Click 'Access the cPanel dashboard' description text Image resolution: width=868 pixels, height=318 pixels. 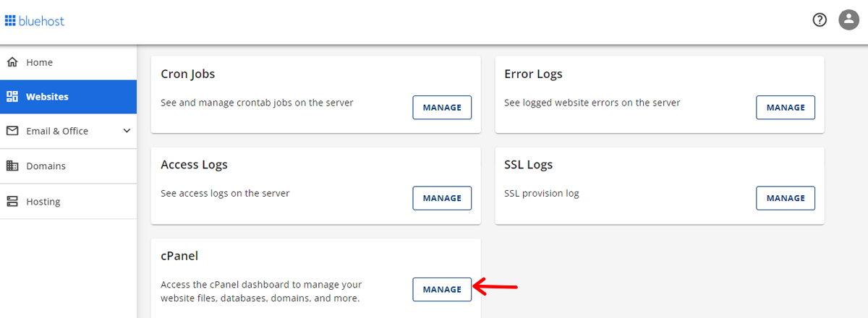(261, 291)
